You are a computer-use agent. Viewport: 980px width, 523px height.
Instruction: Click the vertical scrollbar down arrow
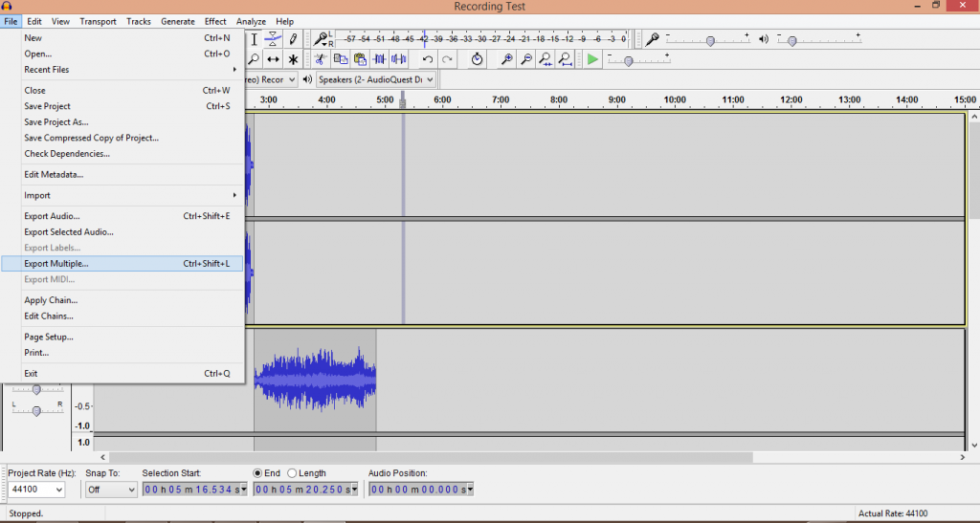(x=974, y=445)
